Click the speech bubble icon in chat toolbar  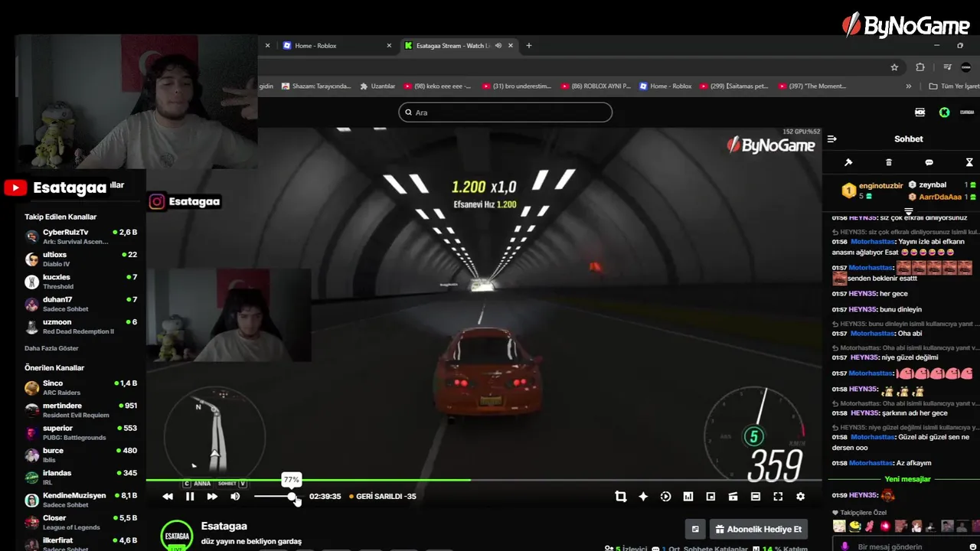pos(929,162)
